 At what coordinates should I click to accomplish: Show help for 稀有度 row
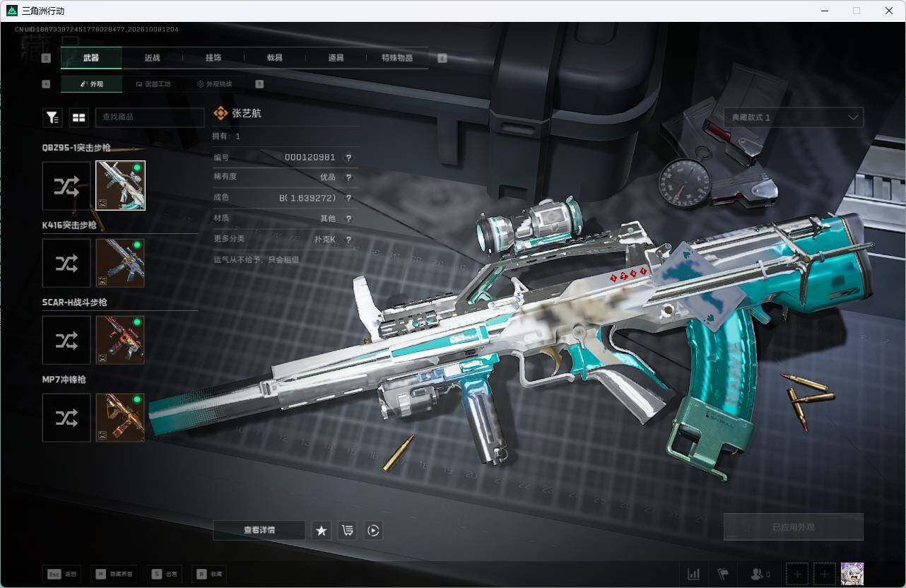click(x=348, y=177)
